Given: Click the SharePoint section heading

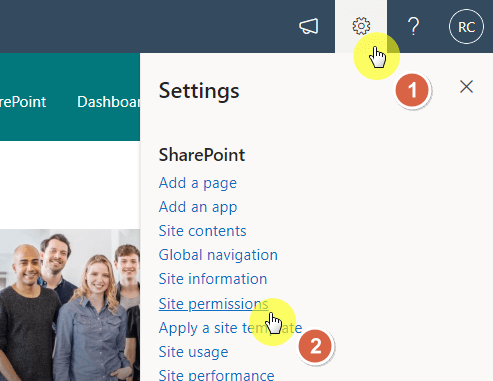Looking at the screenshot, I should (202, 155).
